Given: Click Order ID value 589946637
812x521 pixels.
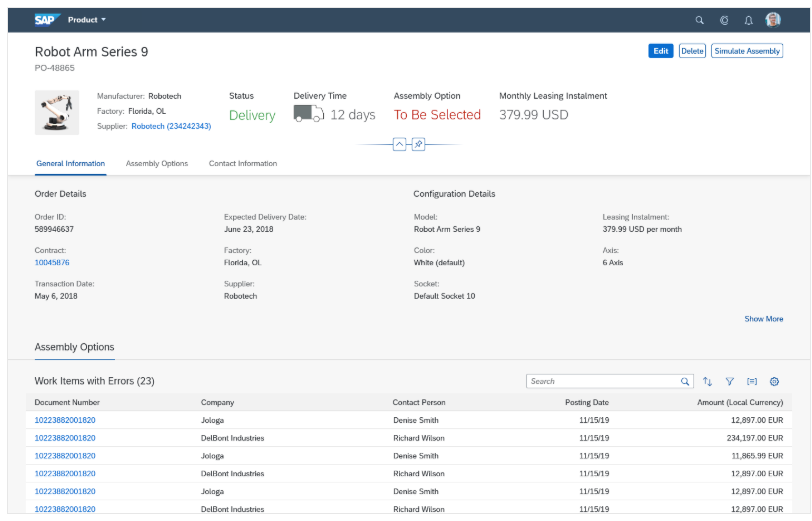Looking at the screenshot, I should 54,229.
